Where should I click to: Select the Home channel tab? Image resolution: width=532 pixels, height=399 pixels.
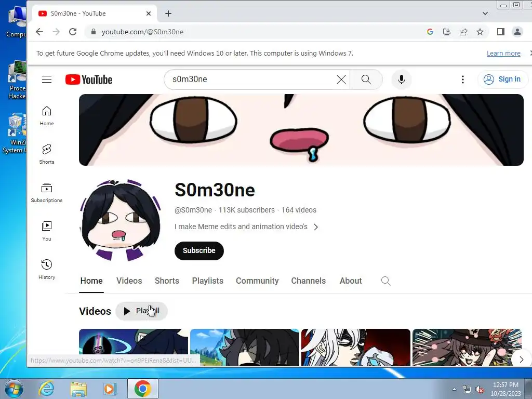91,281
